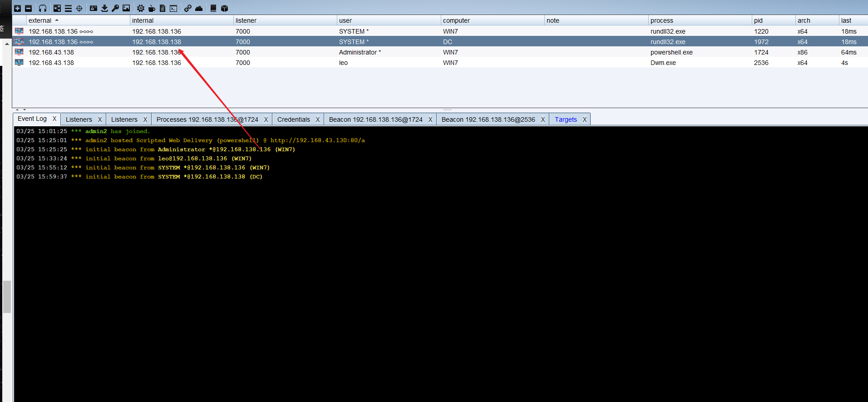Select the session with pid 1972
The image size is (868, 402).
[x=761, y=42]
